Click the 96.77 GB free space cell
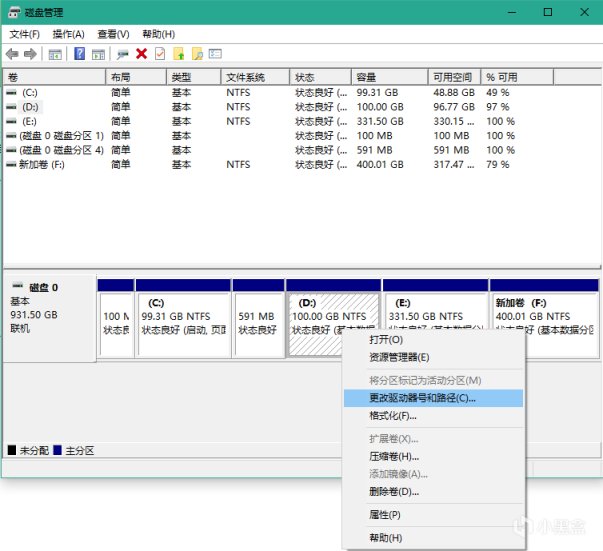 [x=454, y=107]
